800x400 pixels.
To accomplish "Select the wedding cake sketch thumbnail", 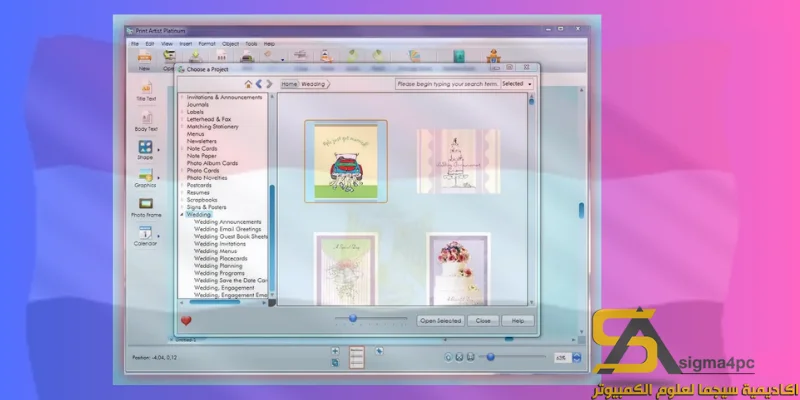I will [458, 161].
